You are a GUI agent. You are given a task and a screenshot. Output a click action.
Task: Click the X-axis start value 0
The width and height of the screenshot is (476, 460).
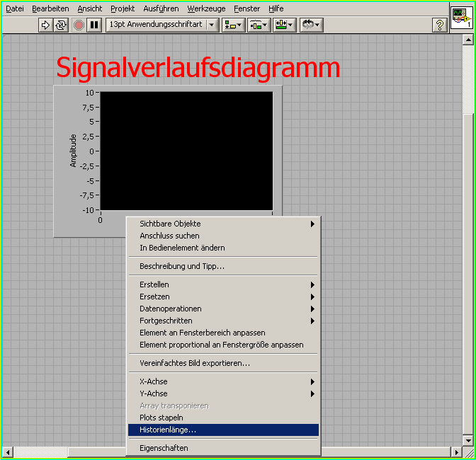click(x=100, y=220)
